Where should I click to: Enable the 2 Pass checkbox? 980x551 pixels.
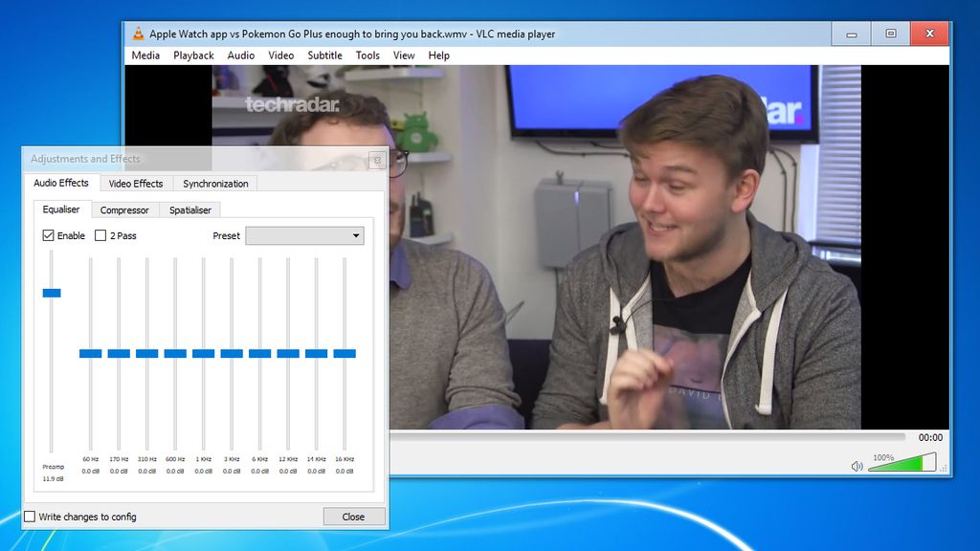click(100, 235)
